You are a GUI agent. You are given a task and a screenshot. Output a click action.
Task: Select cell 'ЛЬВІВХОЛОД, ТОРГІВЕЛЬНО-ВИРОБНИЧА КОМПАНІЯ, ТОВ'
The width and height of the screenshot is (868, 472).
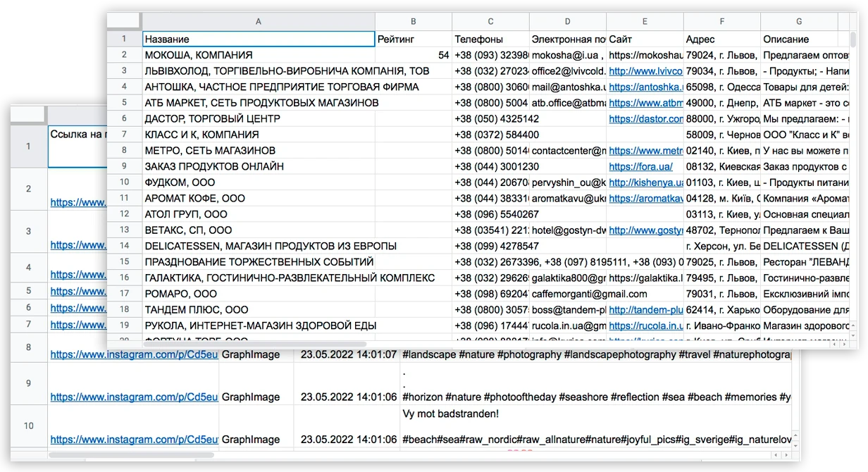point(258,71)
